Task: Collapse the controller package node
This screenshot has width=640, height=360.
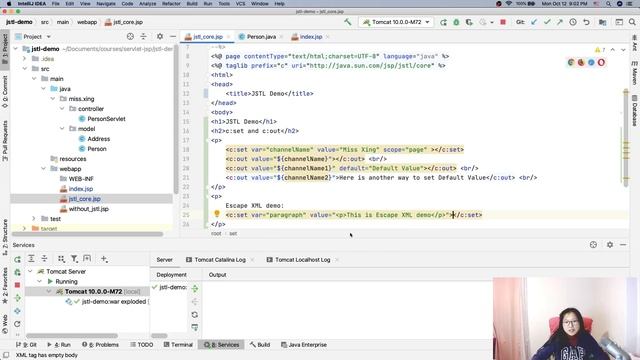Action: pyautogui.click(x=62, y=109)
